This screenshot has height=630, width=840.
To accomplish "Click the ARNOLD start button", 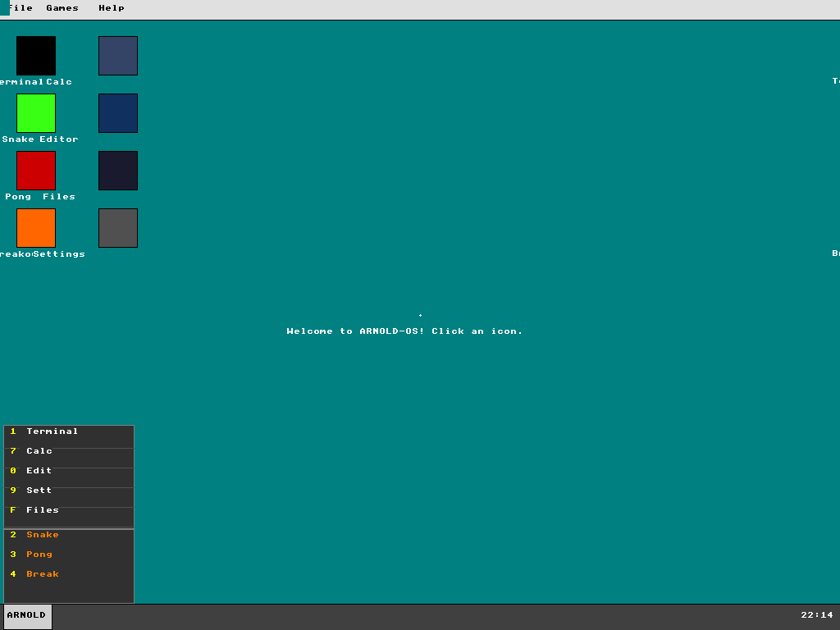I will pyautogui.click(x=25, y=614).
